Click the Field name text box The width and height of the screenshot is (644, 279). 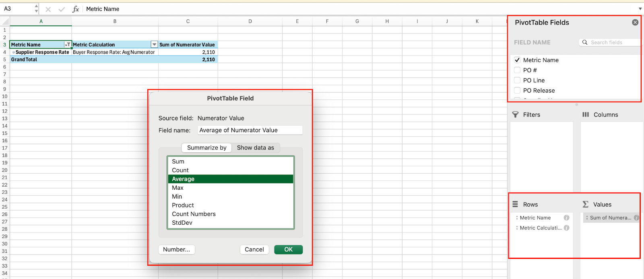coord(250,130)
